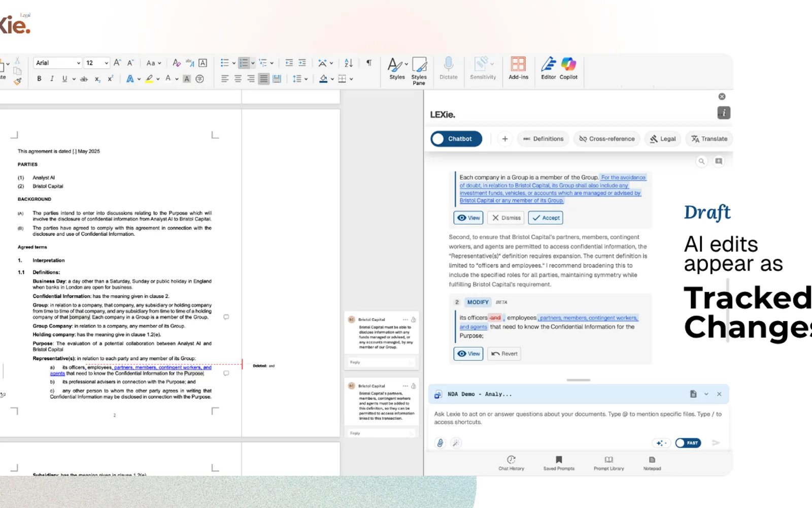Open LEXie info panel icon
The image size is (812, 508).
724,113
